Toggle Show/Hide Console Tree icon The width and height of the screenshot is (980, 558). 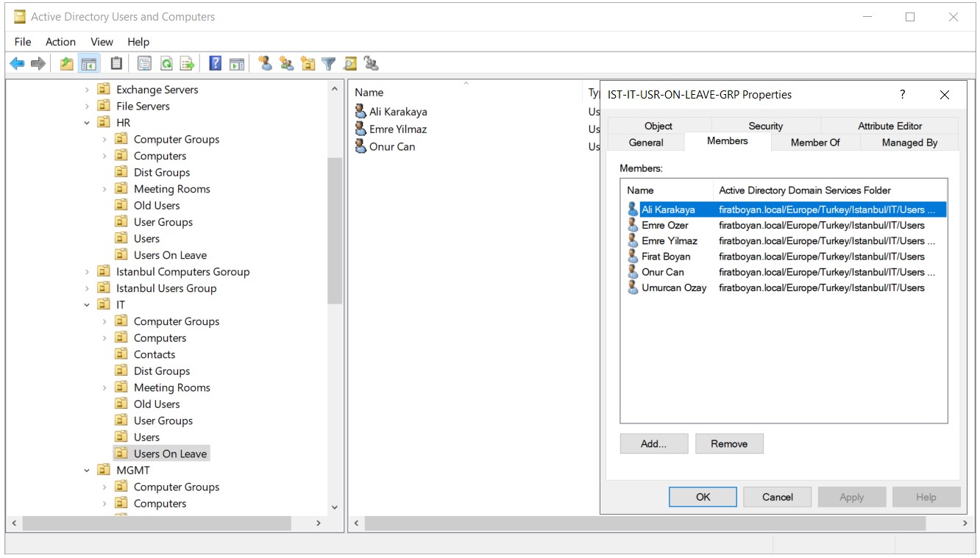coord(89,64)
